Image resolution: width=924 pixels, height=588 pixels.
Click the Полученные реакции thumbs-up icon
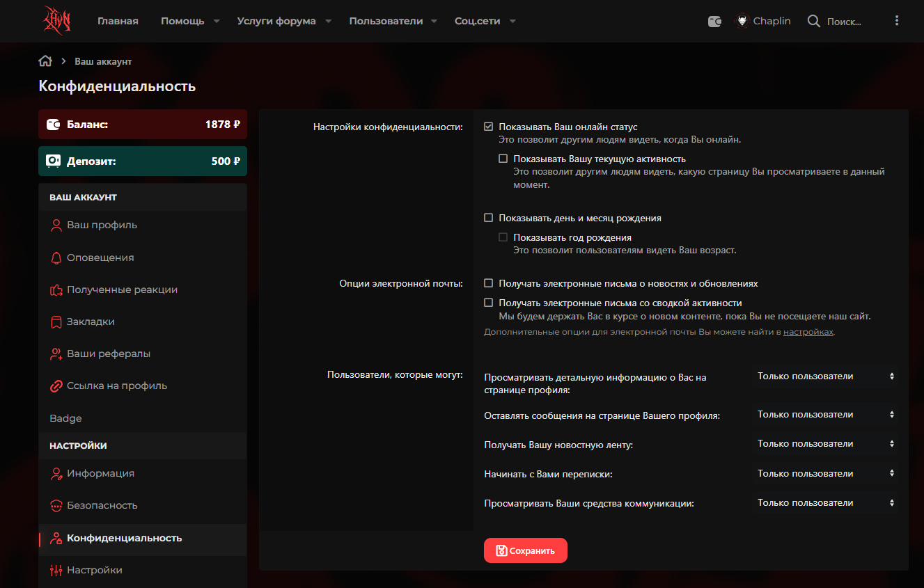tap(56, 290)
